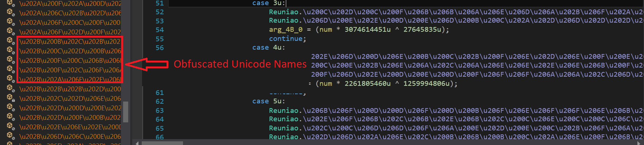
Task: Select tree member \u202B\u202D\u200F\u200B
Action: 70,118
